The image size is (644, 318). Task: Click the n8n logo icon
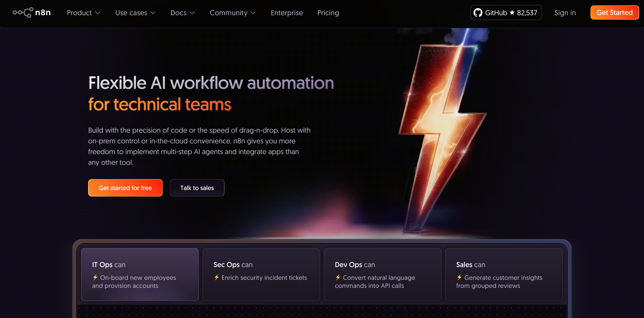click(x=23, y=13)
